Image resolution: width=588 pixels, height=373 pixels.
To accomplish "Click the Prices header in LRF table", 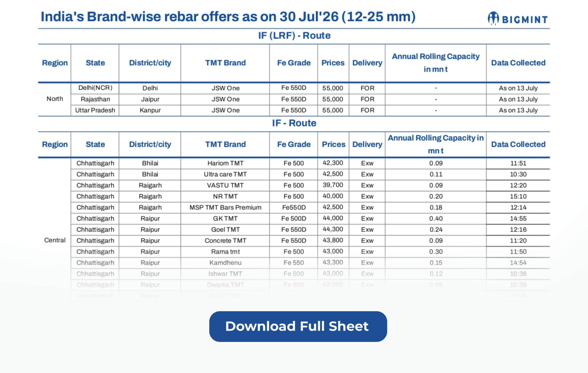I will tap(333, 63).
